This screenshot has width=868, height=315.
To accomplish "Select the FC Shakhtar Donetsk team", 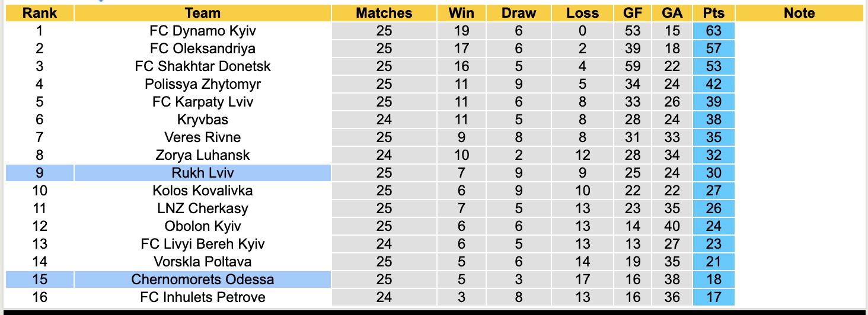I will [x=202, y=66].
